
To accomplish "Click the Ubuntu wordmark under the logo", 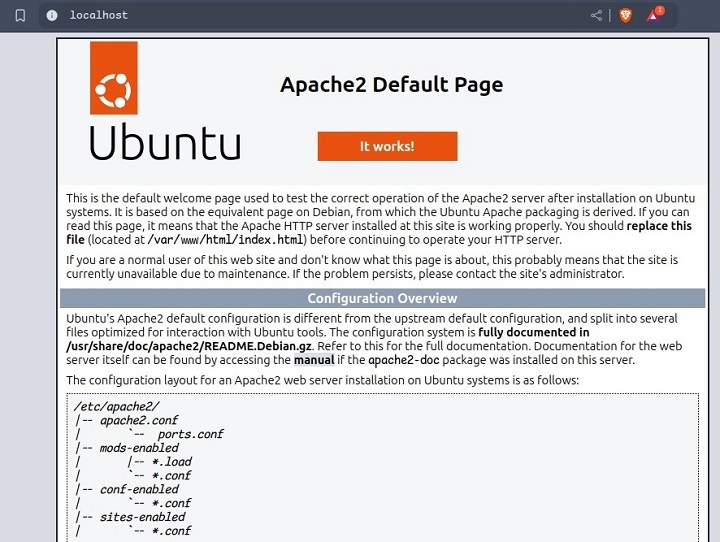I will [165, 142].
